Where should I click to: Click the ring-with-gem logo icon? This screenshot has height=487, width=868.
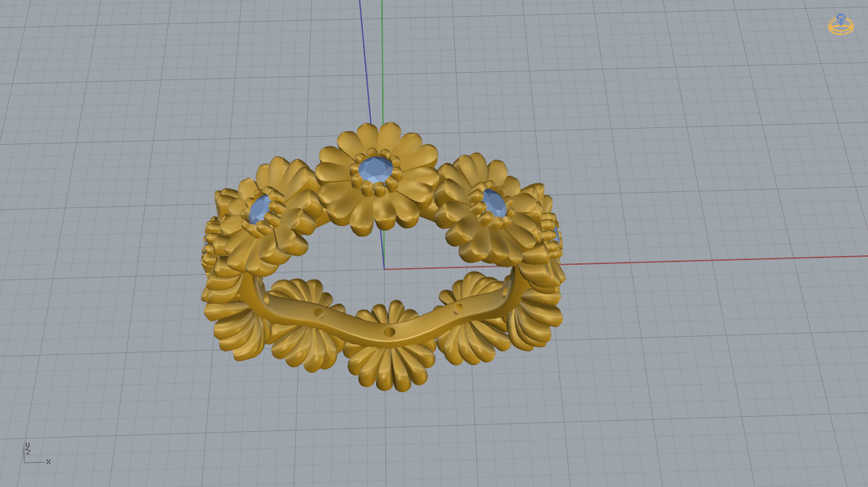(840, 24)
